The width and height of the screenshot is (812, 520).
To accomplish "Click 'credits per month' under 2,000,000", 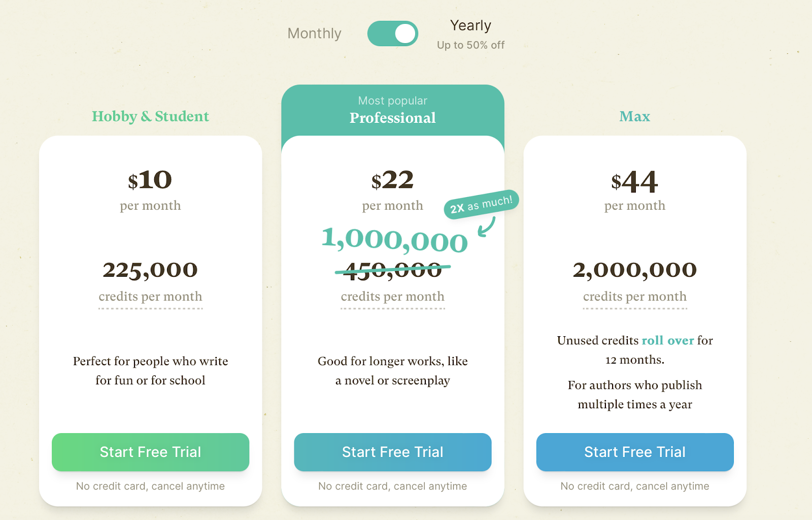I will click(634, 297).
